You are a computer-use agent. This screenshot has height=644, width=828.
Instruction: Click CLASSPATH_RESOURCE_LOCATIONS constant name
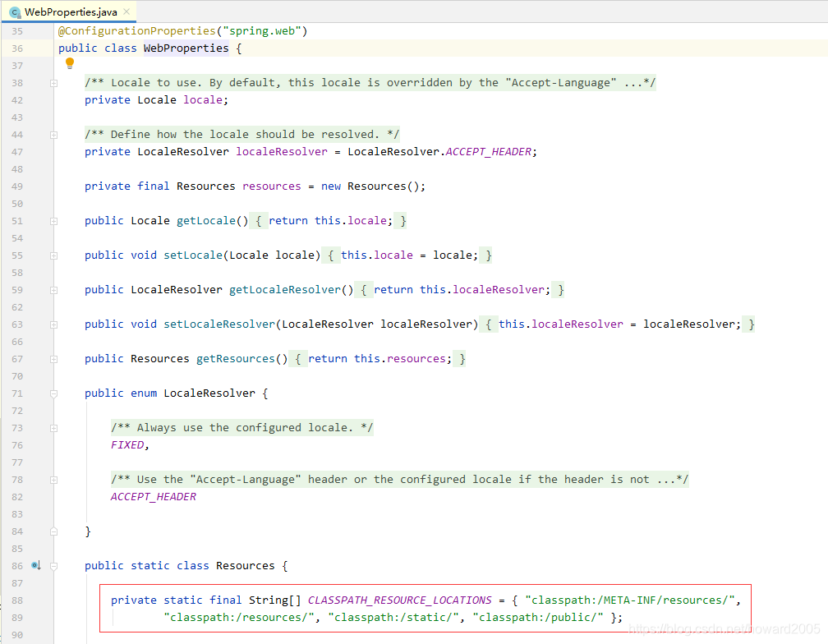point(400,600)
